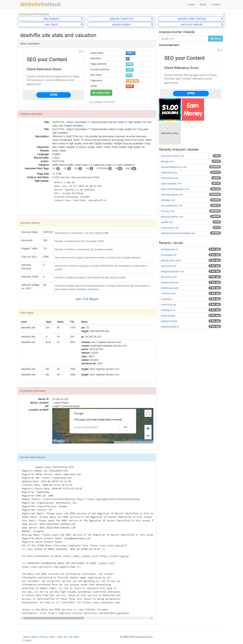Open the $1.00 Backlinks banner
The width and height of the screenshot is (243, 644).
click(170, 109)
